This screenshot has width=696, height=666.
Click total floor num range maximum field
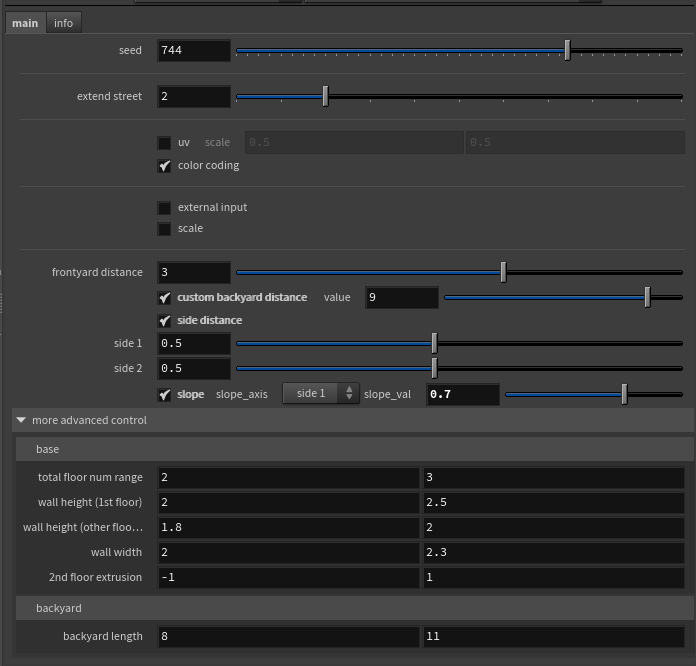pos(554,478)
